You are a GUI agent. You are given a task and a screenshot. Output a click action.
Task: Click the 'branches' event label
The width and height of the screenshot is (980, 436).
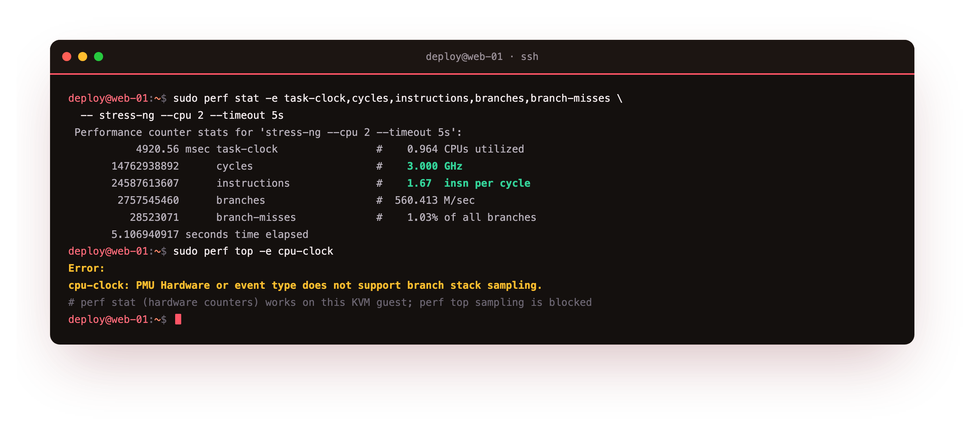click(240, 201)
